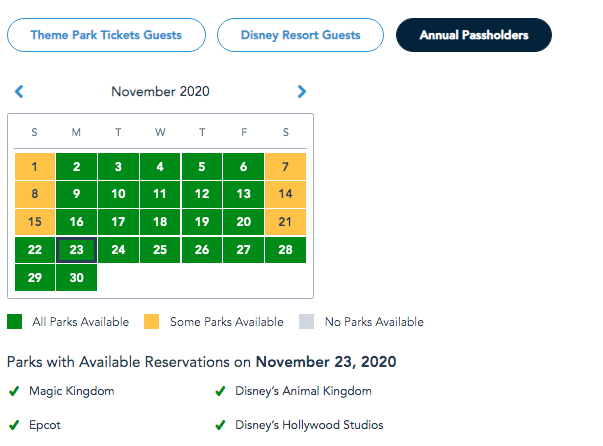
Task: Click the gray No Parks Available swatch
Action: point(307,322)
